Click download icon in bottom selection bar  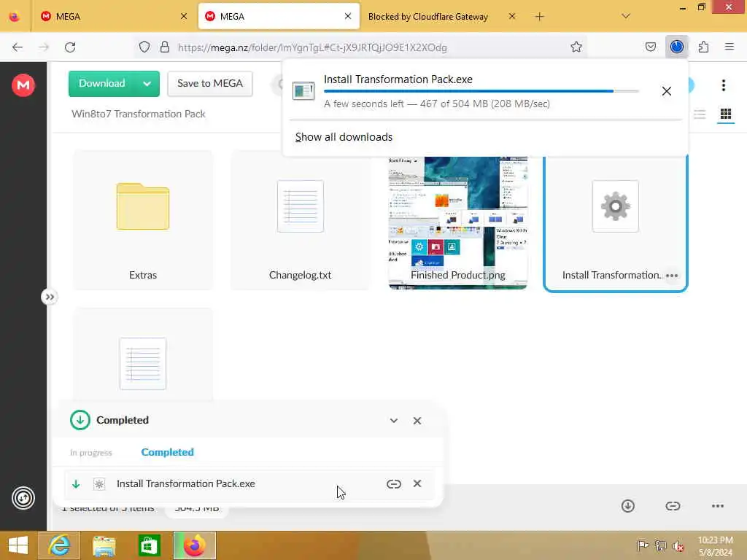pos(628,506)
